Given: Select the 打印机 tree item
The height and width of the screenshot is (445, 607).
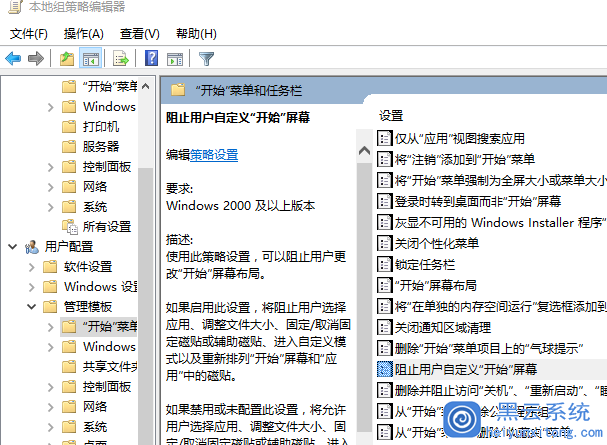Looking at the screenshot, I should [x=101, y=127].
